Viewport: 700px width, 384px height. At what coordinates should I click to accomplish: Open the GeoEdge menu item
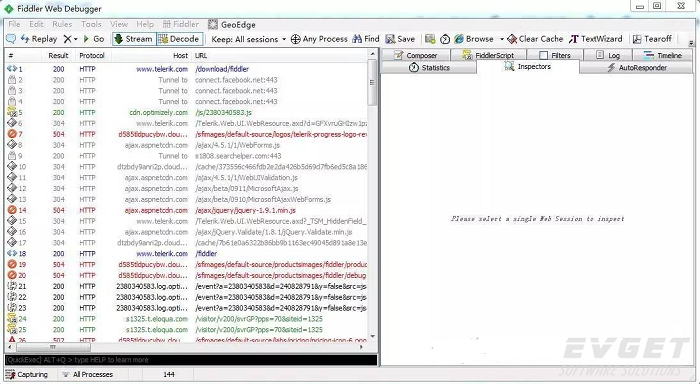point(232,25)
